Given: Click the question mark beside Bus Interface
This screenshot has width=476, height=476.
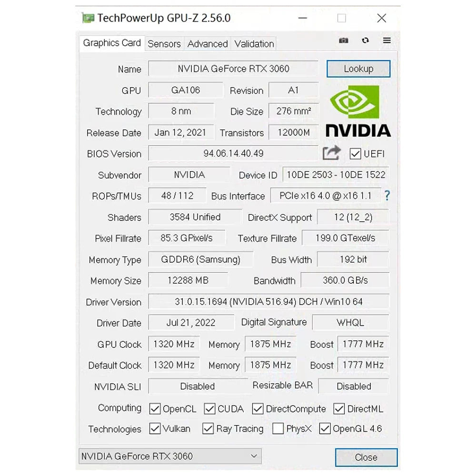Looking at the screenshot, I should [x=387, y=196].
